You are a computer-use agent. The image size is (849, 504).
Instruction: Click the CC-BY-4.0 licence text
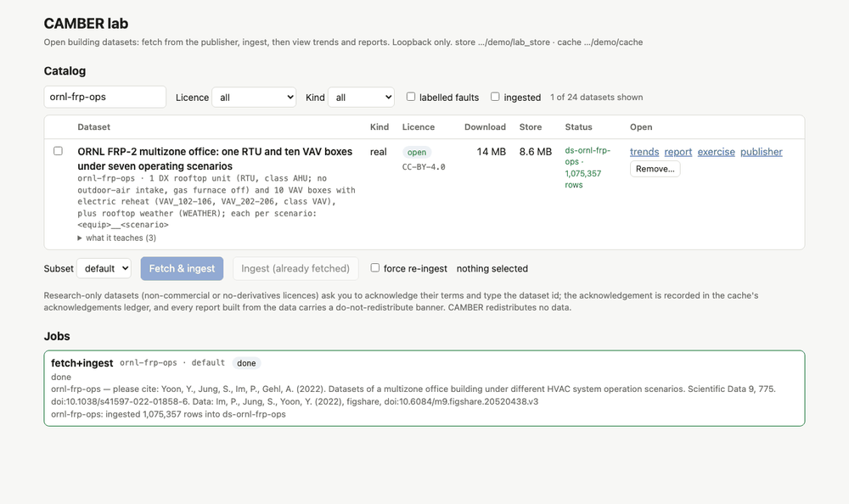[424, 167]
